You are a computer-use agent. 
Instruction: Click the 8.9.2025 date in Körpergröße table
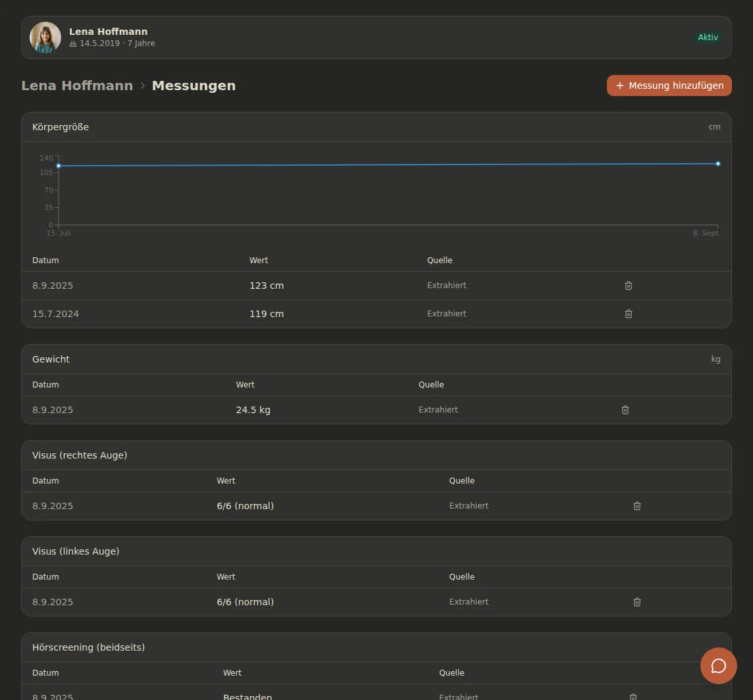pyautogui.click(x=53, y=286)
